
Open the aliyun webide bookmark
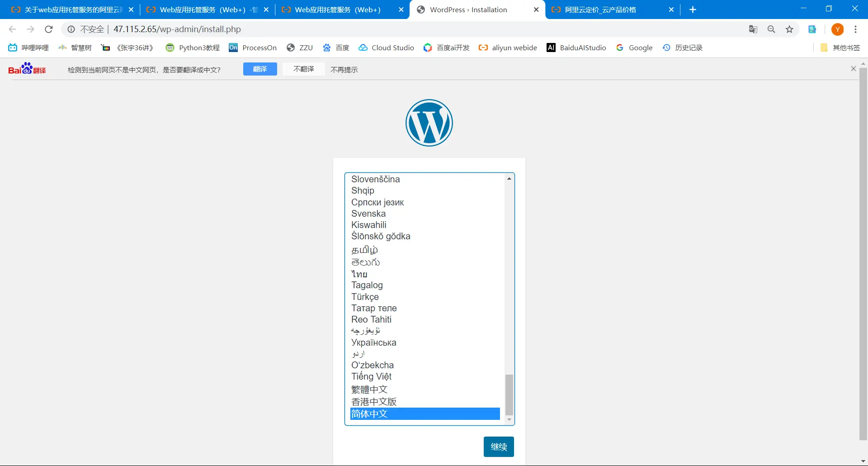coord(508,48)
